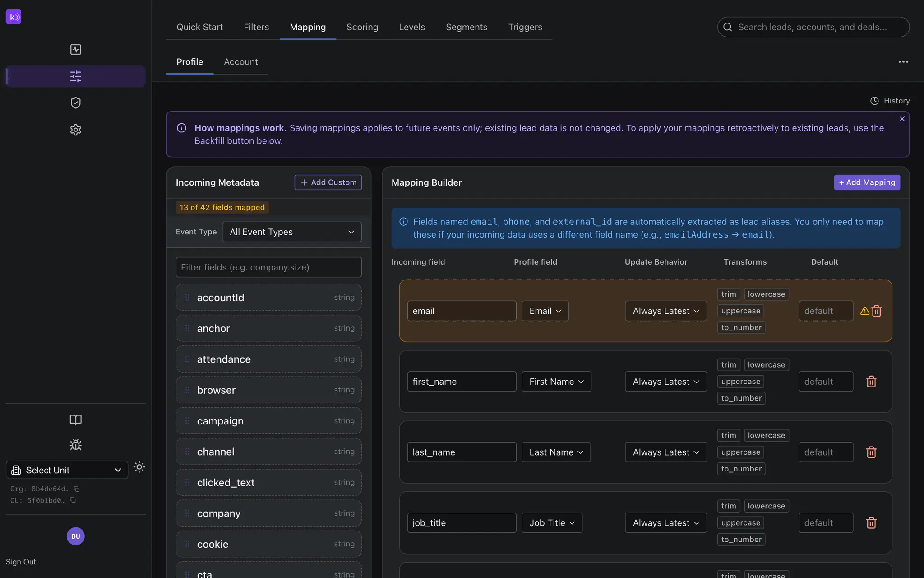Grab the company field drag handle
924x578 pixels.
click(187, 513)
